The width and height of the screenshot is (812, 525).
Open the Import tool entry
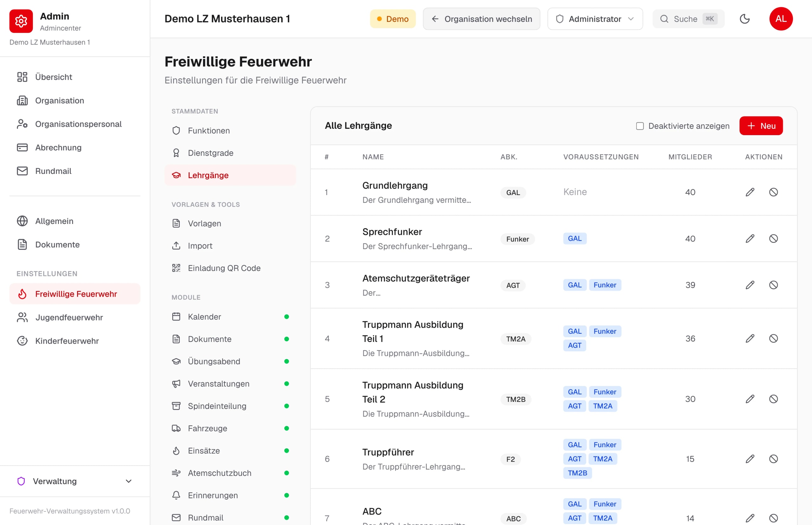coord(230,246)
